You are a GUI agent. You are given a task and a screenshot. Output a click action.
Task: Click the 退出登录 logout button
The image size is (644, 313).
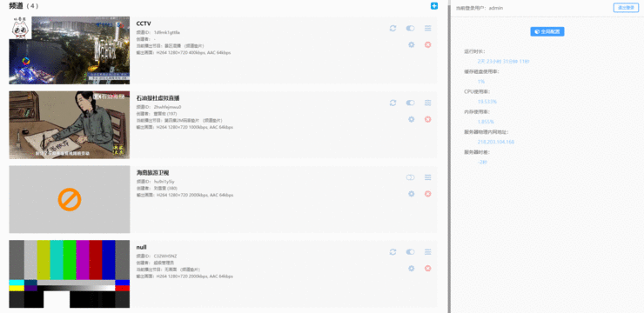pyautogui.click(x=626, y=8)
